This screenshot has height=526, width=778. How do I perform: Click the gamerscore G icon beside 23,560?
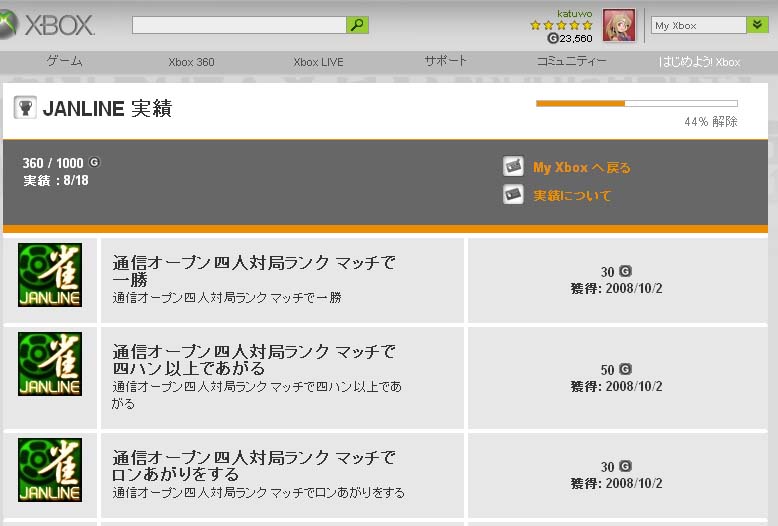pos(553,38)
